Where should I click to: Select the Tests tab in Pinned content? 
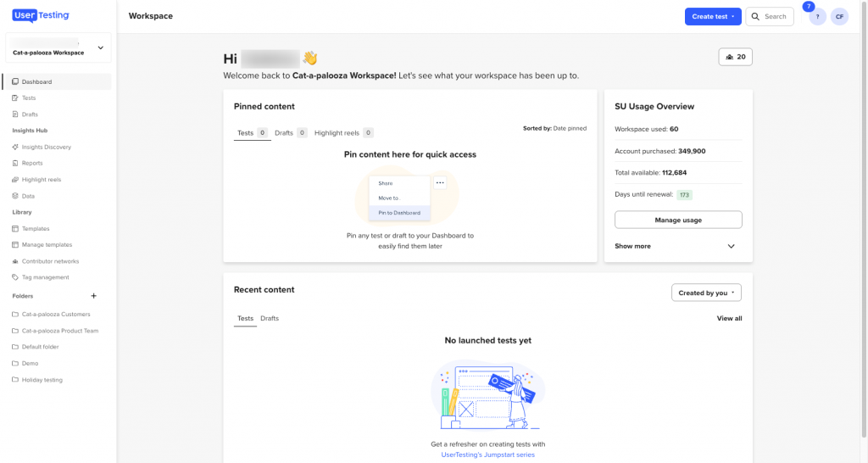pyautogui.click(x=252, y=133)
